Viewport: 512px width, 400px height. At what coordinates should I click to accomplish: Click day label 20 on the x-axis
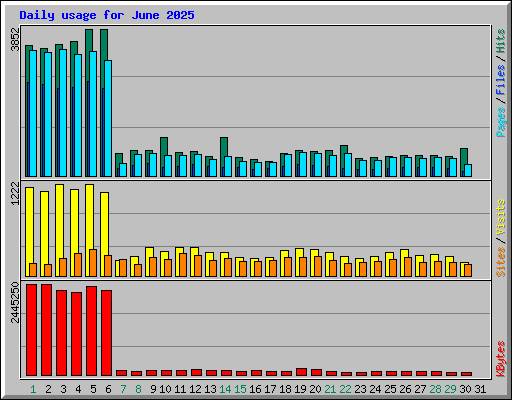pos(315,389)
